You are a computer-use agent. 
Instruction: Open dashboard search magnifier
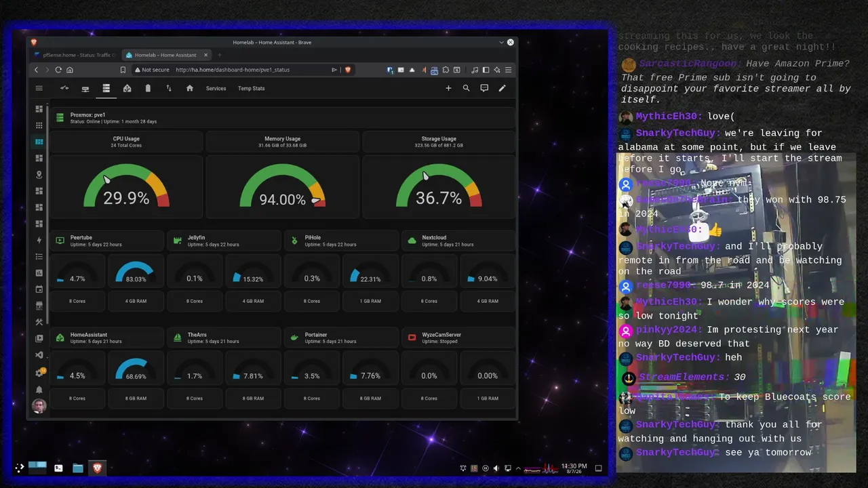(x=466, y=88)
